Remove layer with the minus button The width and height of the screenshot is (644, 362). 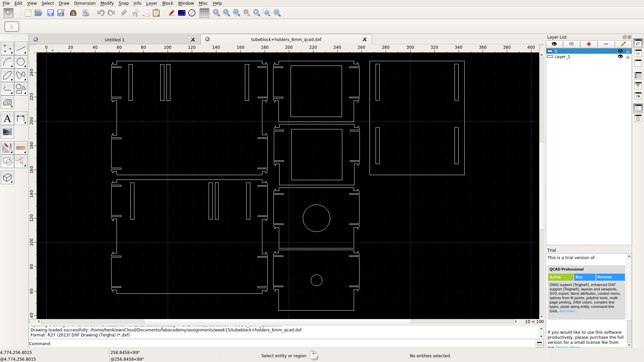(x=606, y=44)
